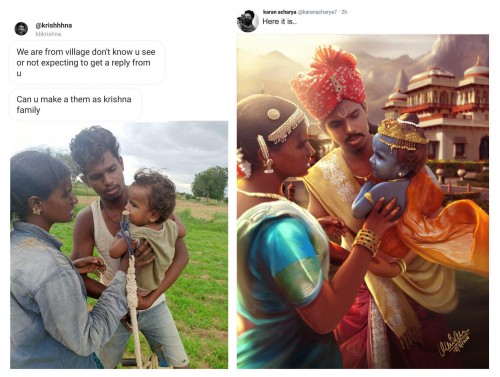Click the round hair ornament on woman's head
The image size is (500, 377).
pyautogui.click(x=273, y=114)
